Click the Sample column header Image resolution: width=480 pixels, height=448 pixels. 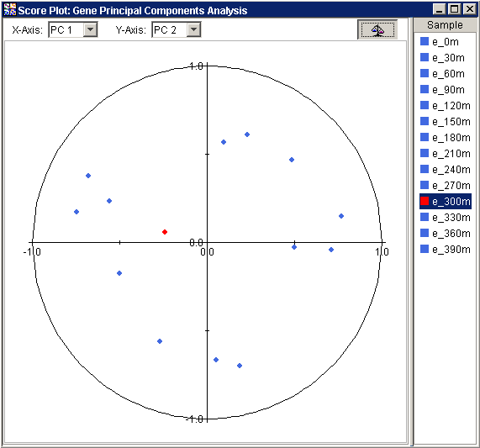click(445, 24)
